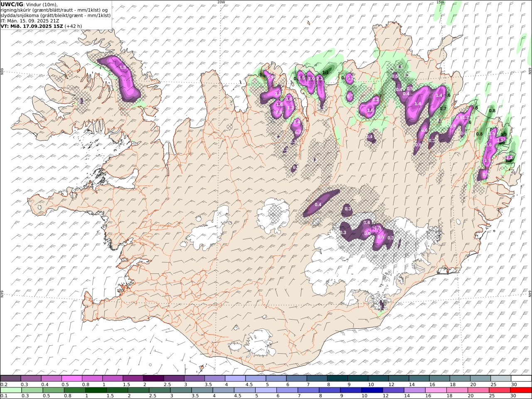Click the 'VT: Mið. 17.09.2025 15Z (+42 h)' line
The width and height of the screenshot is (532, 399).
pyautogui.click(x=41, y=26)
